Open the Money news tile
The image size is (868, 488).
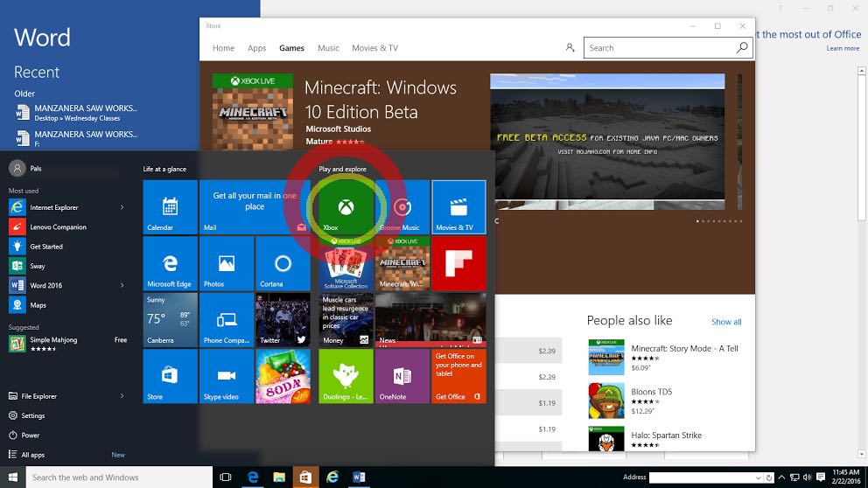pos(346,320)
